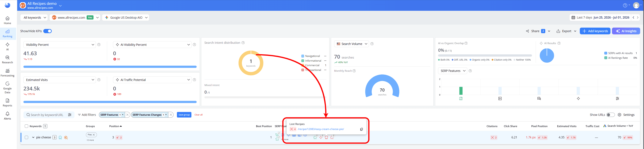Viewport: 644px width, 149px height.
Task: Open the /recipe/12083/easy-cream-cheese-pie/ link
Action: point(321,129)
